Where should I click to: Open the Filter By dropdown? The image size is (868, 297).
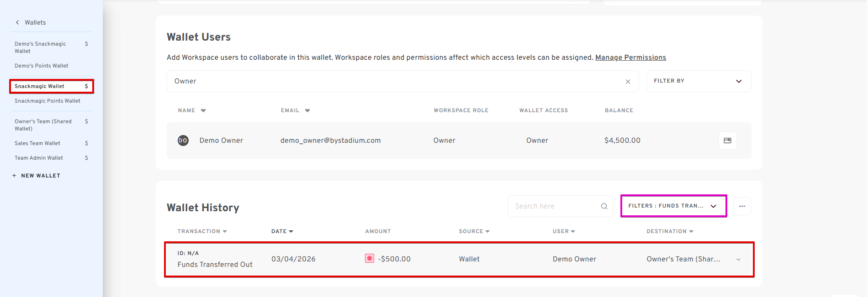(x=698, y=81)
